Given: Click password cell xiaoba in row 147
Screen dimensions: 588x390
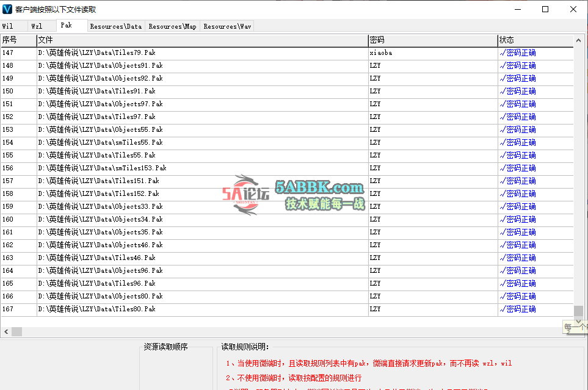Looking at the screenshot, I should (x=433, y=53).
